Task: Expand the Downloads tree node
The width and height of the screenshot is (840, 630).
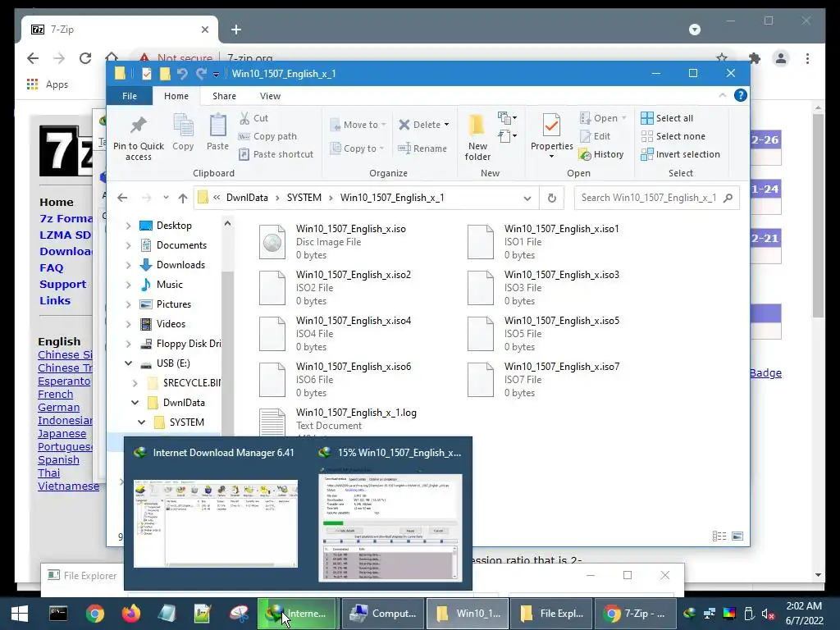Action: tap(128, 265)
